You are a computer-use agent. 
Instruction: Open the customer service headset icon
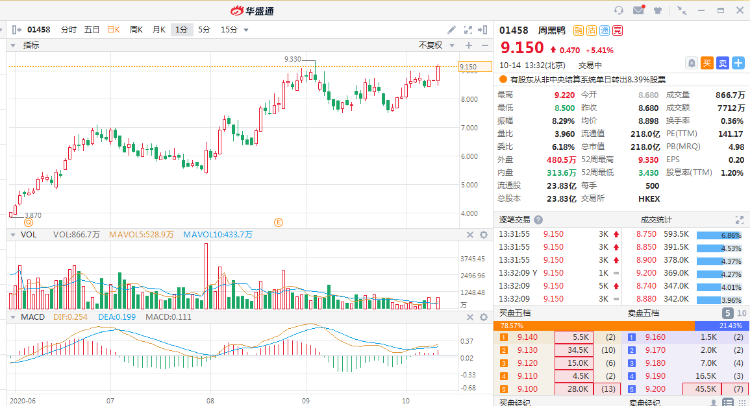coord(620,10)
